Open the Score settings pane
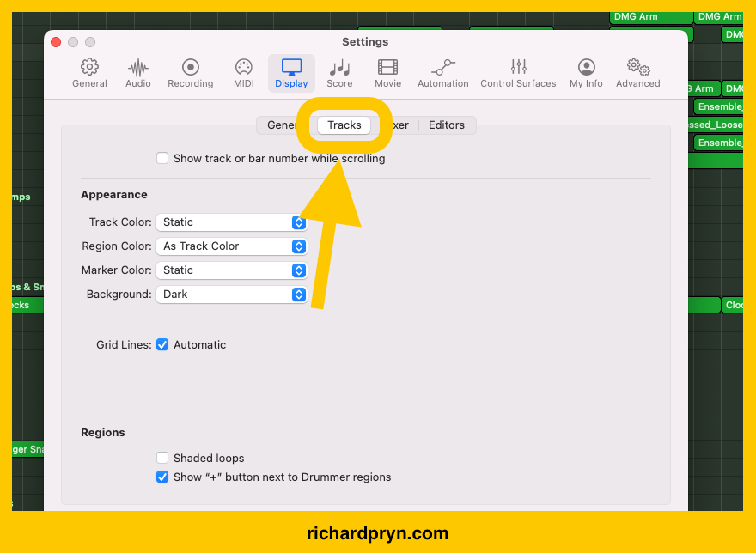 click(339, 73)
